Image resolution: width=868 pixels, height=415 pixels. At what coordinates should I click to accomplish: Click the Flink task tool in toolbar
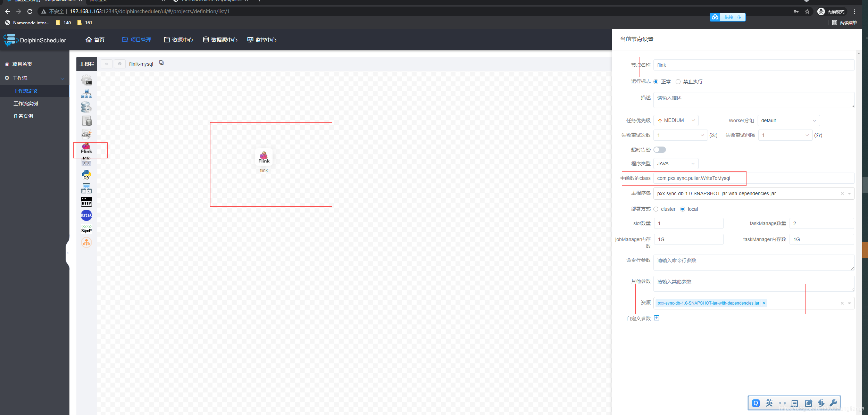coord(86,148)
